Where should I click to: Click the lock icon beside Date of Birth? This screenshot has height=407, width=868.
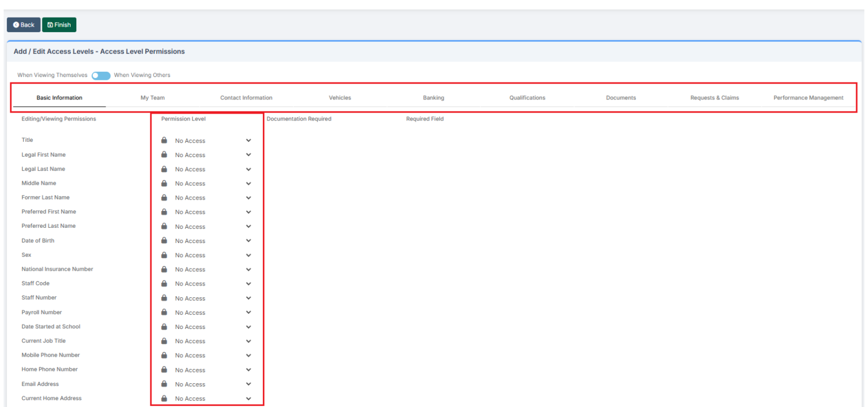click(x=164, y=240)
